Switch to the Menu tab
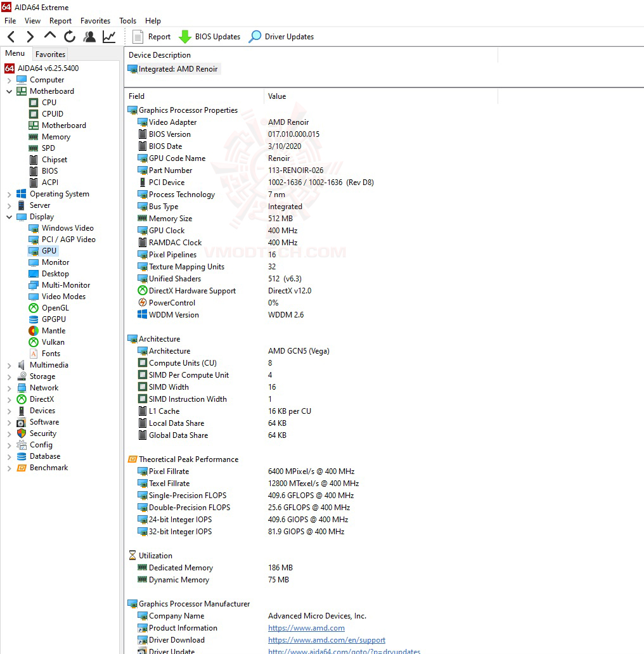Image resolution: width=644 pixels, height=654 pixels. [x=15, y=53]
